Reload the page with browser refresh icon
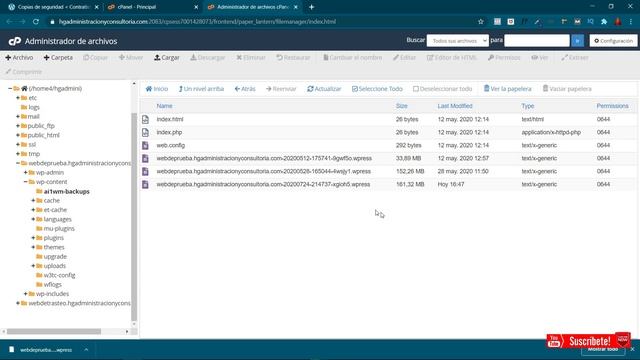The height and width of the screenshot is (360, 640). click(x=36, y=22)
